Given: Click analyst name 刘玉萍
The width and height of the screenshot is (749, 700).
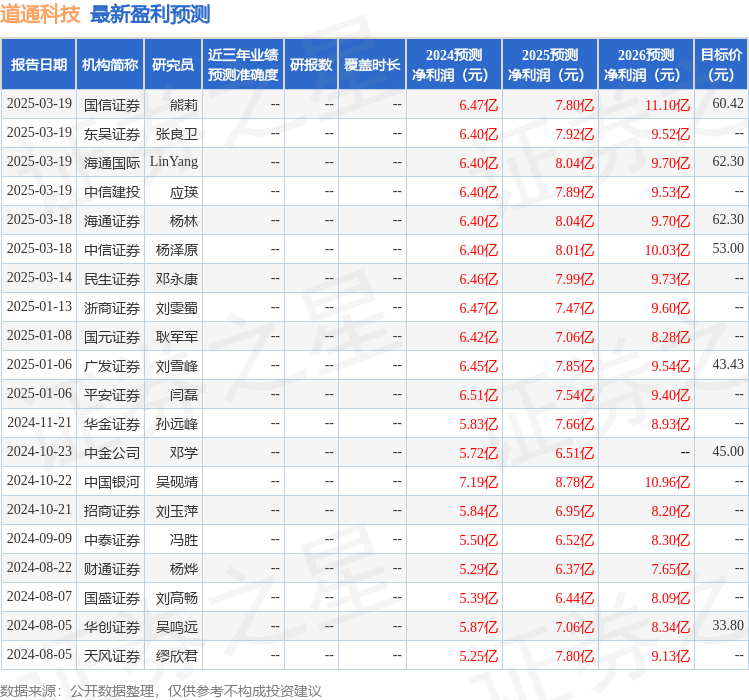Looking at the screenshot, I should coord(177,511).
